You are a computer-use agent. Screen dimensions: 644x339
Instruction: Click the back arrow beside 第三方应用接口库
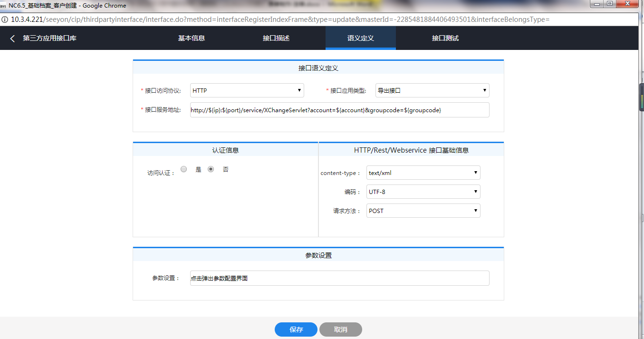coord(12,39)
